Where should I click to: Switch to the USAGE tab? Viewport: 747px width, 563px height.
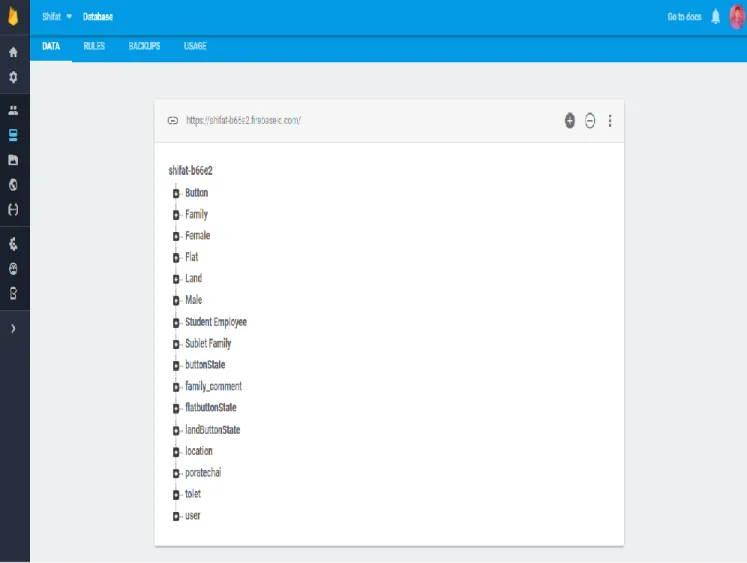pos(195,46)
